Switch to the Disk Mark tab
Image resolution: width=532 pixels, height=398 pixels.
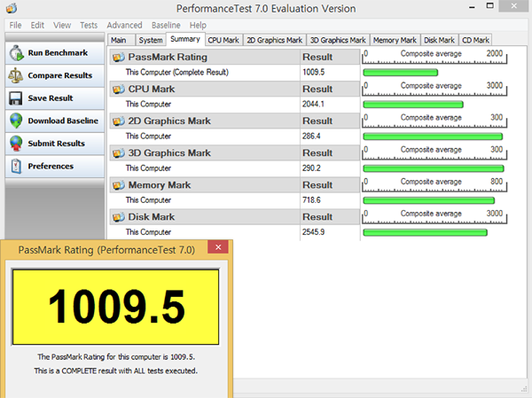coord(439,40)
